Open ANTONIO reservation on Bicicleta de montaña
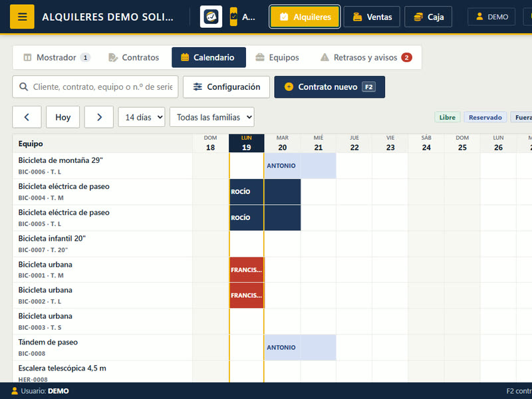The image size is (532, 399). coord(301,166)
